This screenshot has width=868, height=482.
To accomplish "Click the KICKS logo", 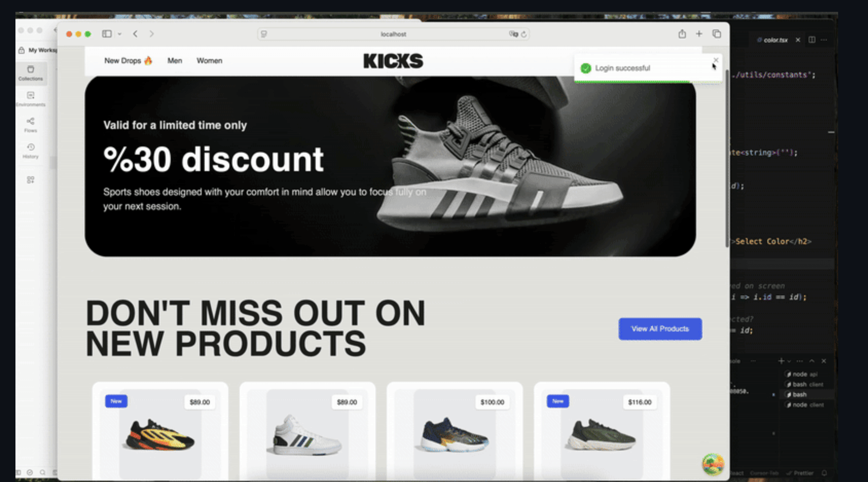I will [x=393, y=61].
